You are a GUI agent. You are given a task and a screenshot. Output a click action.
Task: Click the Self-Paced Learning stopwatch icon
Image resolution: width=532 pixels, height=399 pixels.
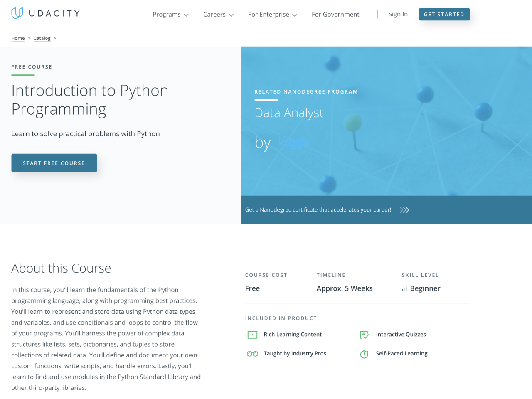click(364, 354)
